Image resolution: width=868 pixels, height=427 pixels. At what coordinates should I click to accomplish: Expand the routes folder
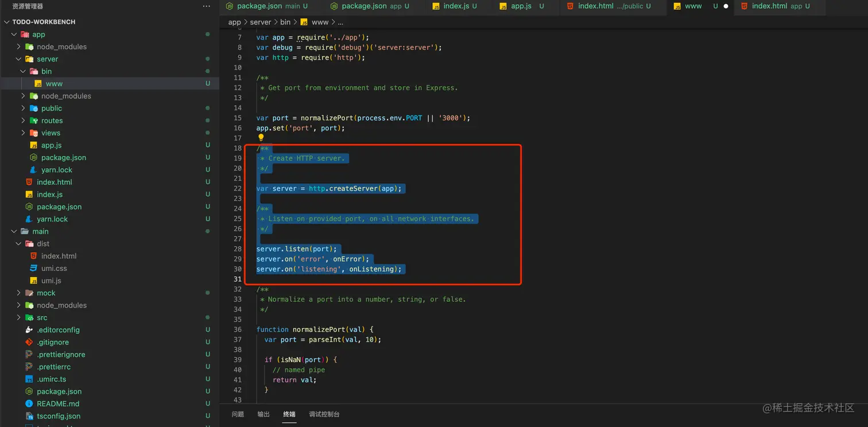click(24, 121)
